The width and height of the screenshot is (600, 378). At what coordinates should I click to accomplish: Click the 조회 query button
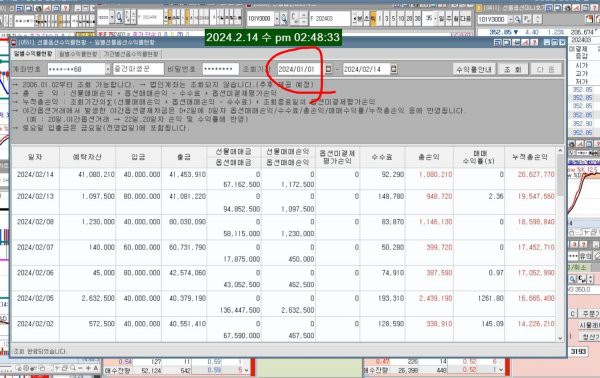pyautogui.click(x=513, y=69)
